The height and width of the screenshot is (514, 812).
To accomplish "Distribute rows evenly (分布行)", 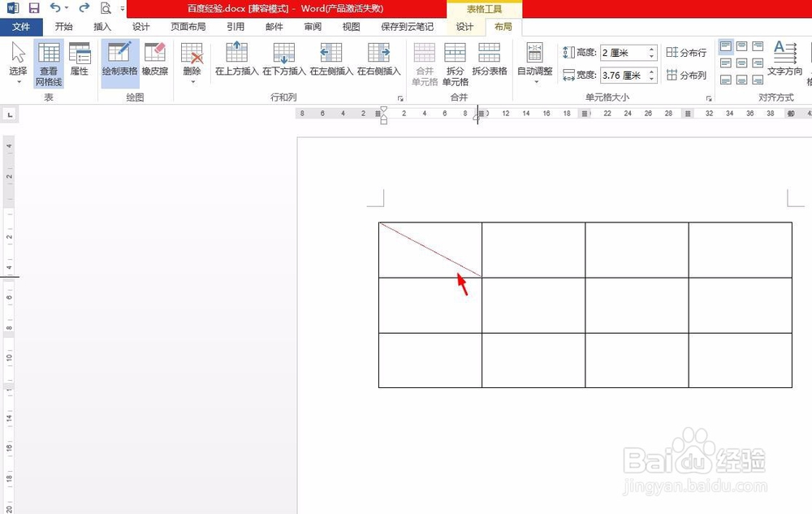I will (x=689, y=52).
